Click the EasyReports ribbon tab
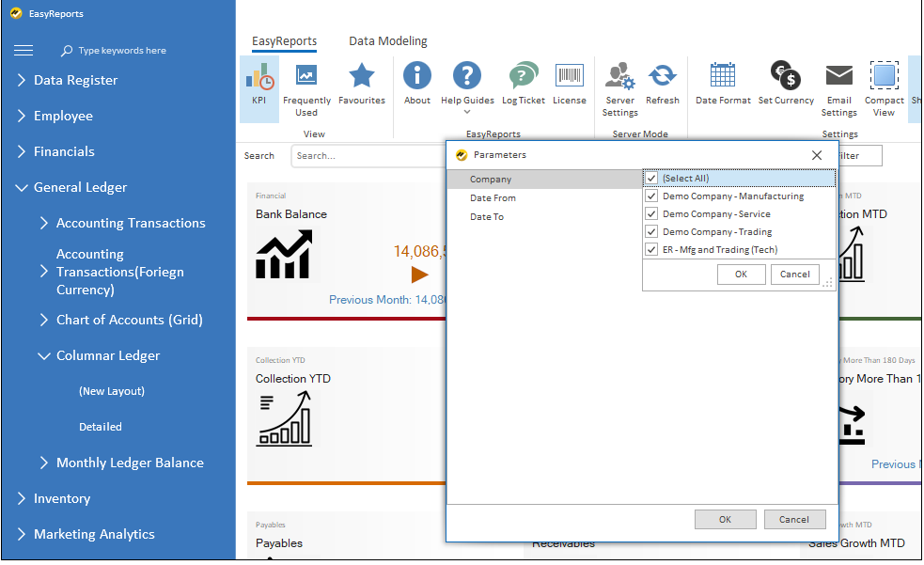The width and height of the screenshot is (924, 565). [285, 41]
